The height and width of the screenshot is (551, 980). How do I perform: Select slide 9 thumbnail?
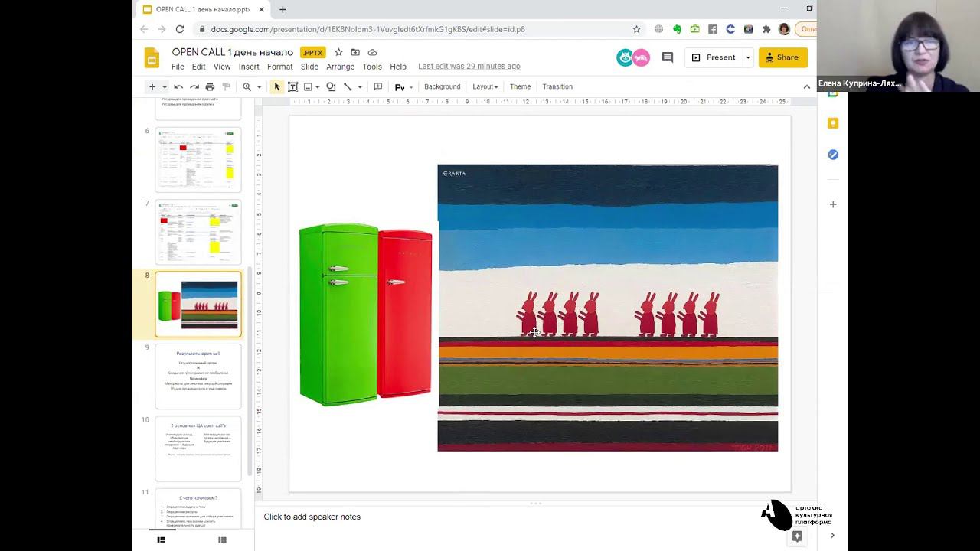(198, 377)
